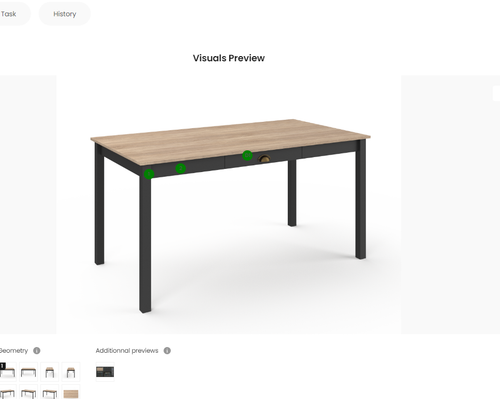The width and height of the screenshot is (500, 399).
Task: Click the black 1 badge on first thumbnail
Action: click(x=3, y=366)
